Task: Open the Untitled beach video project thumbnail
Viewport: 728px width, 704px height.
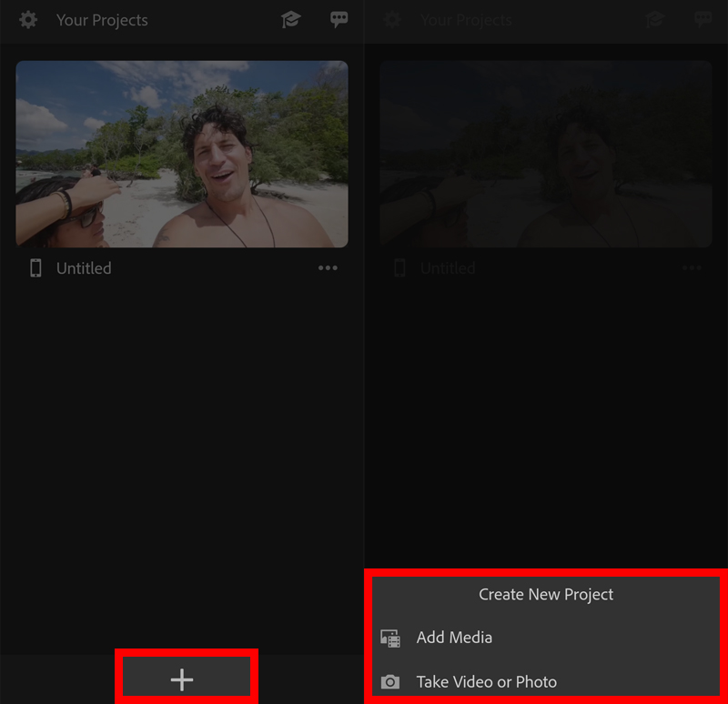Action: click(x=182, y=153)
